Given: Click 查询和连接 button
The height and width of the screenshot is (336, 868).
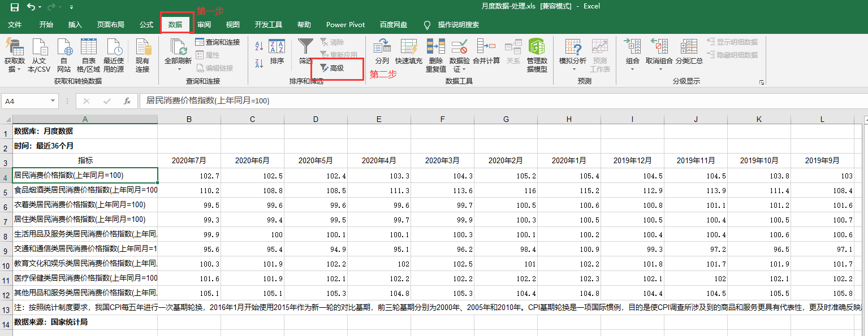Looking at the screenshot, I should point(218,42).
